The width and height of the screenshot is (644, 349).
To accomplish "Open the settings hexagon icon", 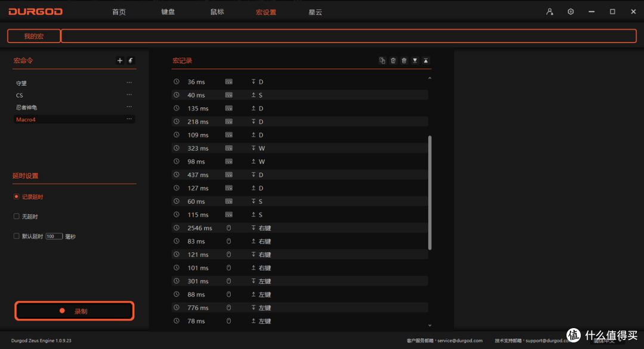I will [571, 12].
